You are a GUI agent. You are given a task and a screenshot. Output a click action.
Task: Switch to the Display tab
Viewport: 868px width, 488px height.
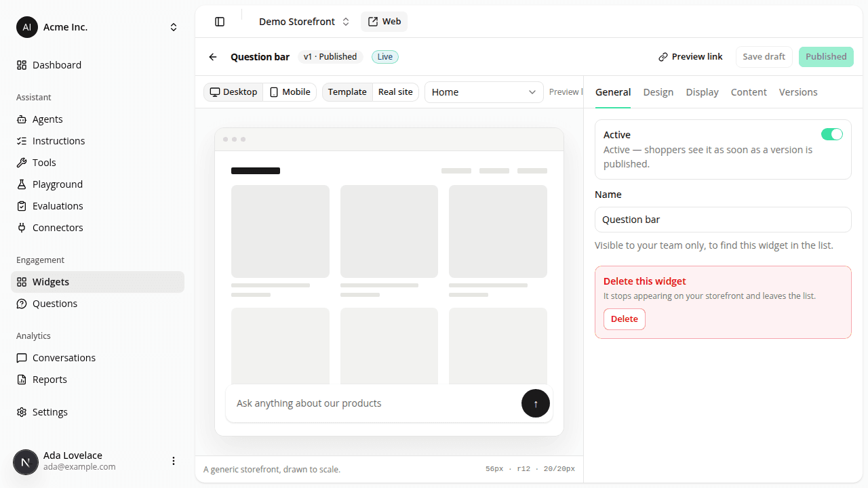pyautogui.click(x=702, y=92)
